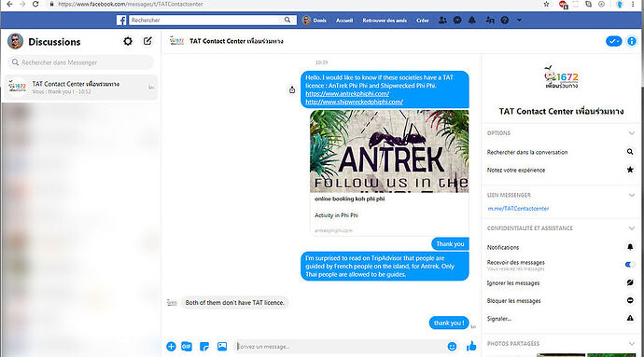Click Rechercher dans la conversation

[527, 152]
